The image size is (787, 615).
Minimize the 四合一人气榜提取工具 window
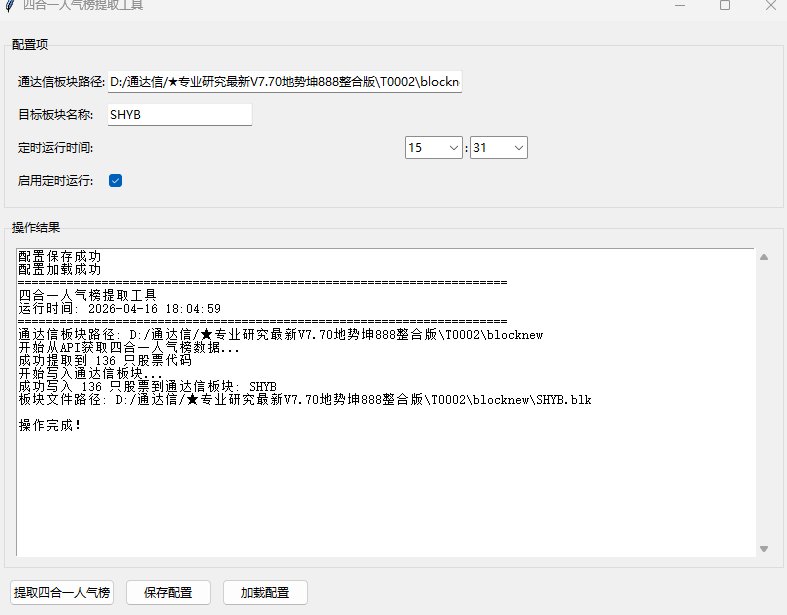(680, 6)
